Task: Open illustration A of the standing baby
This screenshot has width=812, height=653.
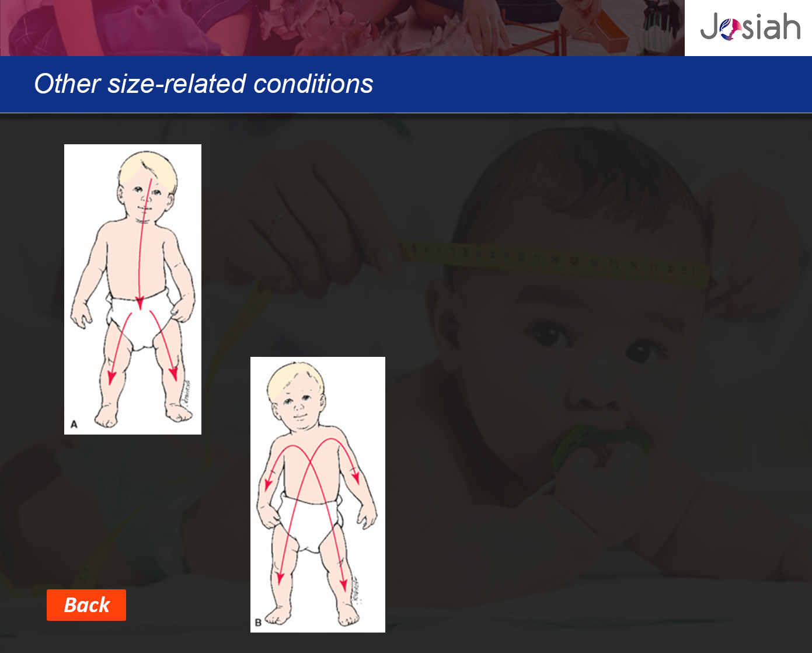Action: pos(133,289)
